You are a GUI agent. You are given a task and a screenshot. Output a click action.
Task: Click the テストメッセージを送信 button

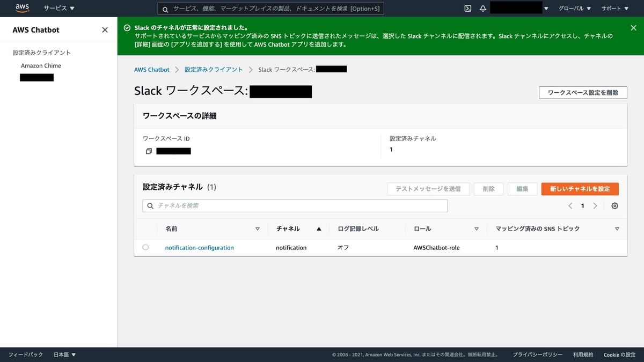428,189
